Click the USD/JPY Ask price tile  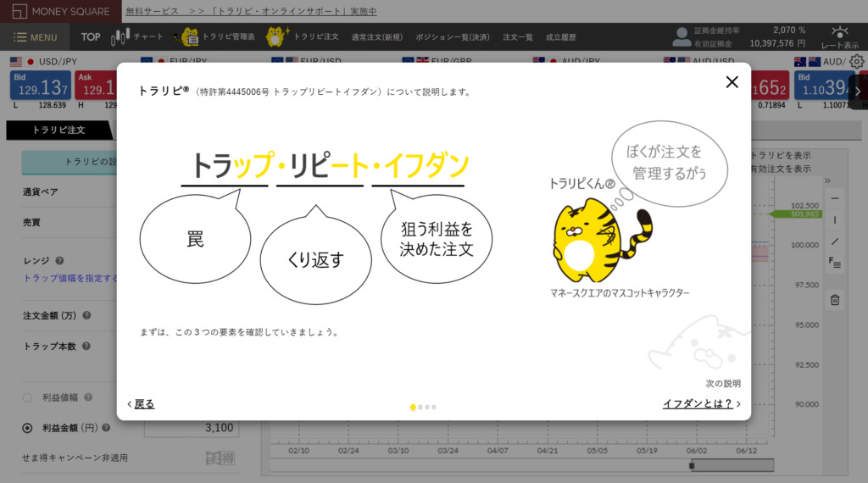pyautogui.click(x=96, y=86)
